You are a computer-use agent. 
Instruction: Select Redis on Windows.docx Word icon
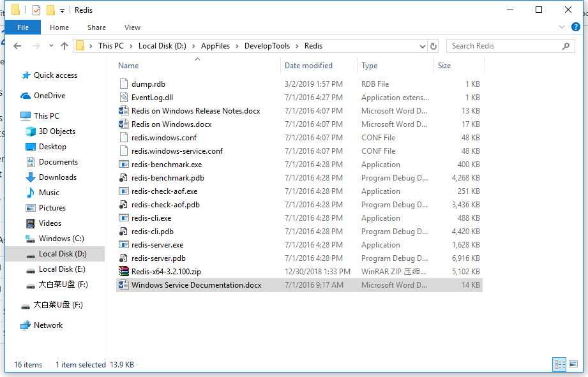click(x=124, y=124)
